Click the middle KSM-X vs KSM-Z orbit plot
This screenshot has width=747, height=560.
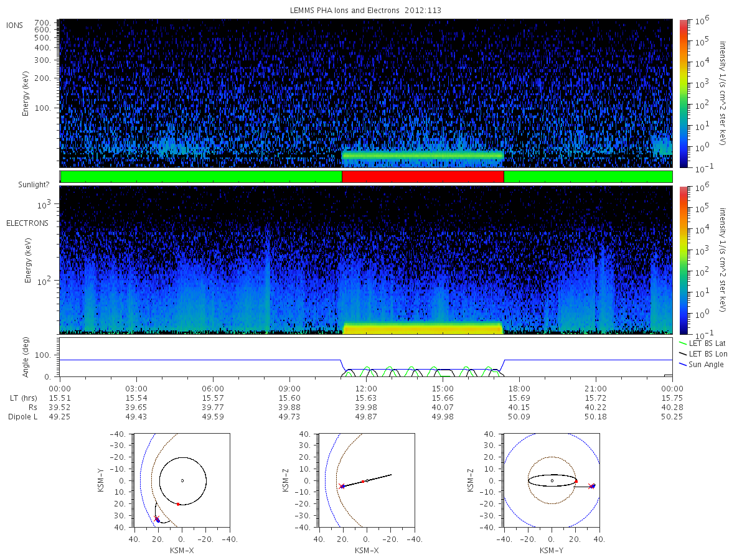point(367,480)
